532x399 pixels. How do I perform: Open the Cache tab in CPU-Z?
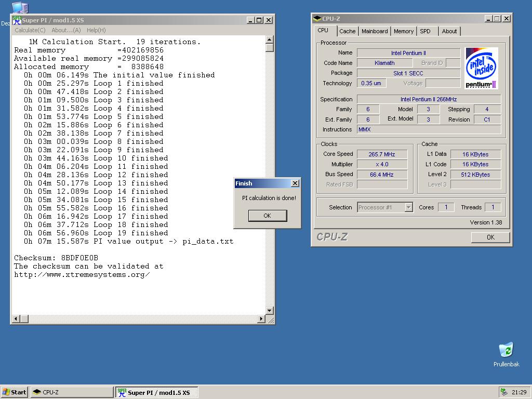coord(348,31)
